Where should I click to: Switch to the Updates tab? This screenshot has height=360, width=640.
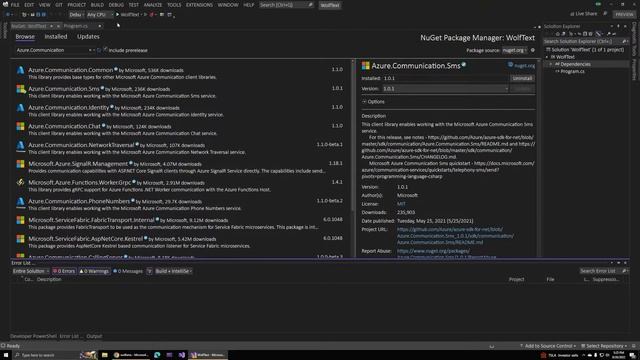[88, 37]
